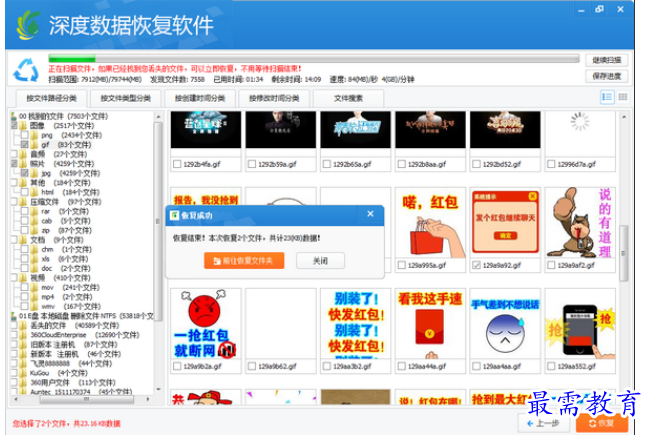
Task: Select the 129aa44a.gif red envelope thumbnail
Action: tap(430, 324)
